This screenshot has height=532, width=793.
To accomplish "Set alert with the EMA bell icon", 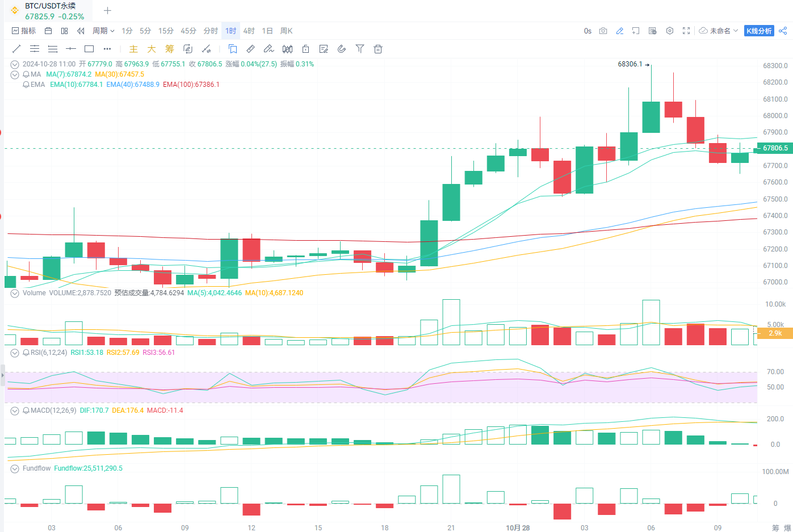I will [x=26, y=85].
